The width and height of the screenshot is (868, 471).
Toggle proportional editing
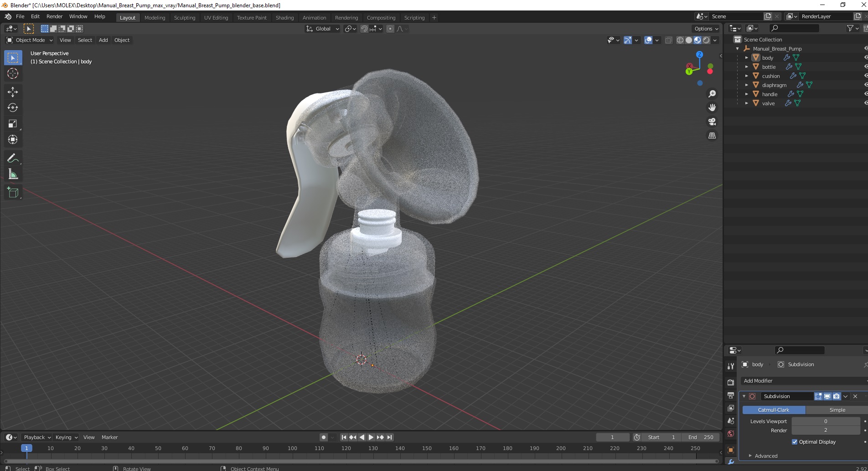click(x=390, y=29)
